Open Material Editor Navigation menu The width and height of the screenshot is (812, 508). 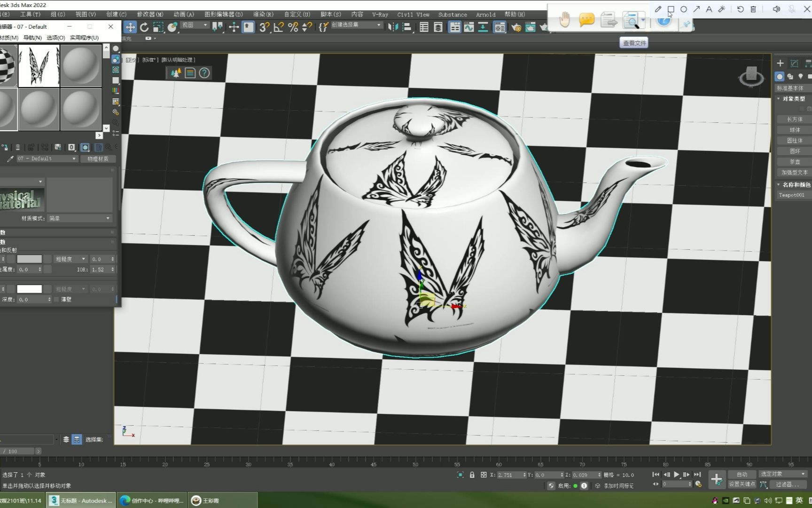tap(32, 38)
